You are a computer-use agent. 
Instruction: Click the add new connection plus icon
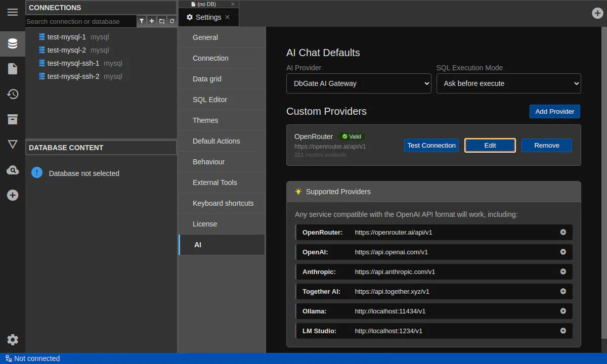(152, 21)
